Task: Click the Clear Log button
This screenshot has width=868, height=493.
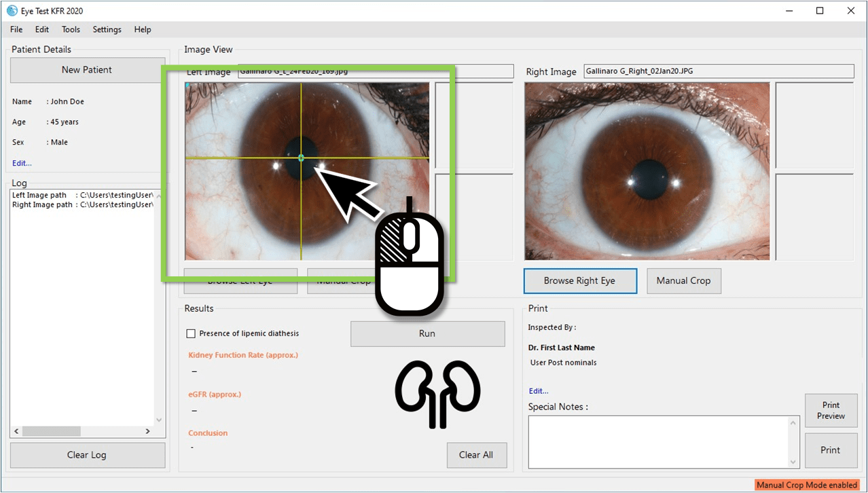Action: pos(87,455)
